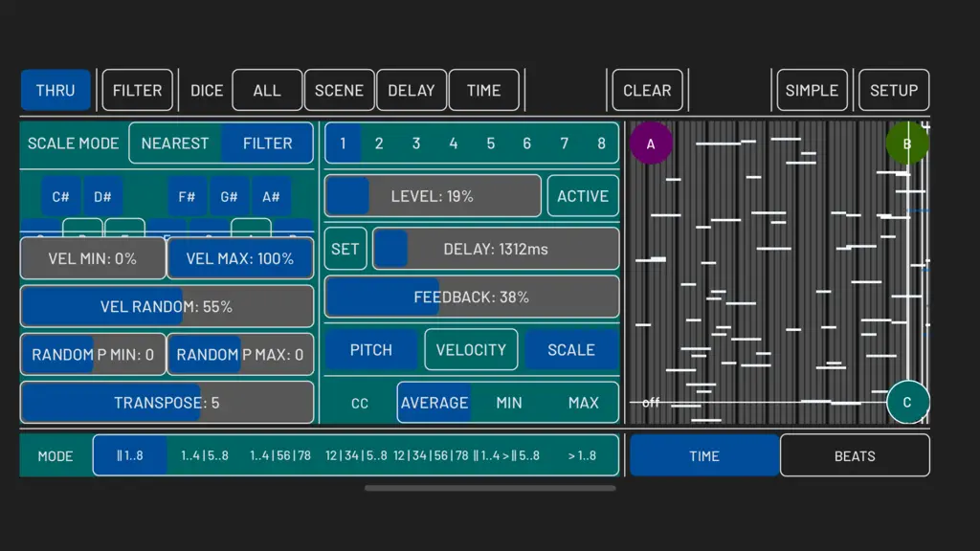The height and width of the screenshot is (551, 980).
Task: Randomize ALL parameters with dice
Action: 267,90
